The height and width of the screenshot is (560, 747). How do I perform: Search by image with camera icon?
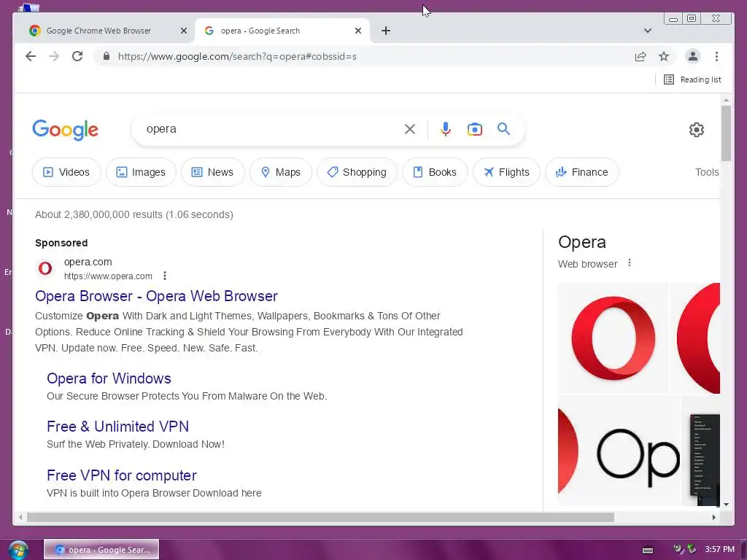[474, 129]
